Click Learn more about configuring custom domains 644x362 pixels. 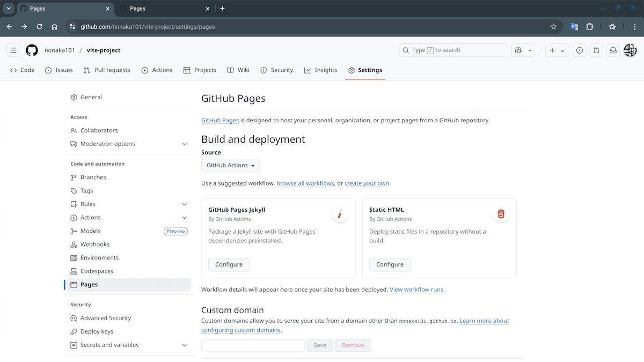(484, 321)
